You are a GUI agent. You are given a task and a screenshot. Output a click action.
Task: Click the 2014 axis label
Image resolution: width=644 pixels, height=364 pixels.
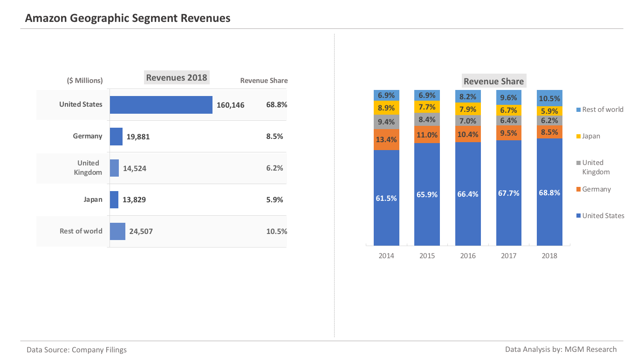(386, 255)
